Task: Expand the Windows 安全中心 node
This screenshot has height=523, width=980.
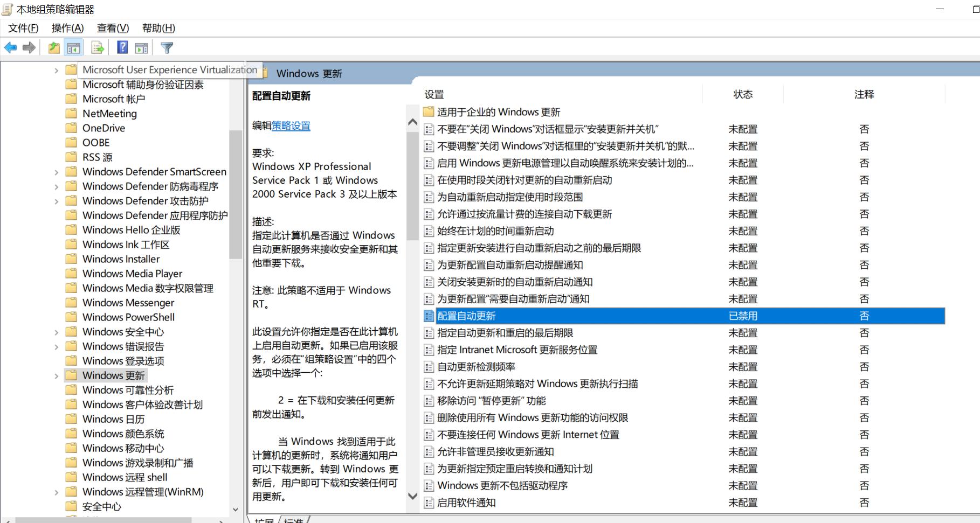Action: point(56,332)
